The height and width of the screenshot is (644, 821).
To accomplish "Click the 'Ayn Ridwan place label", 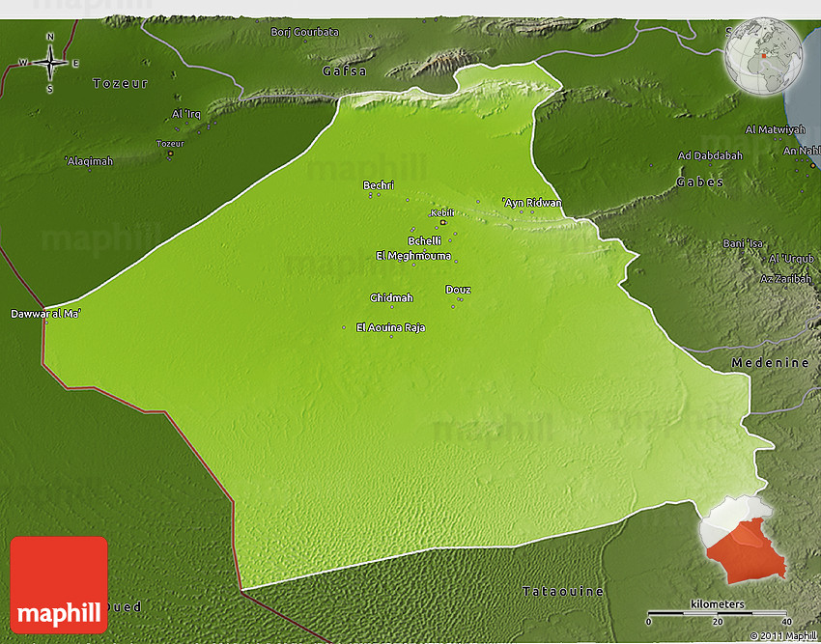I will 531,203.
